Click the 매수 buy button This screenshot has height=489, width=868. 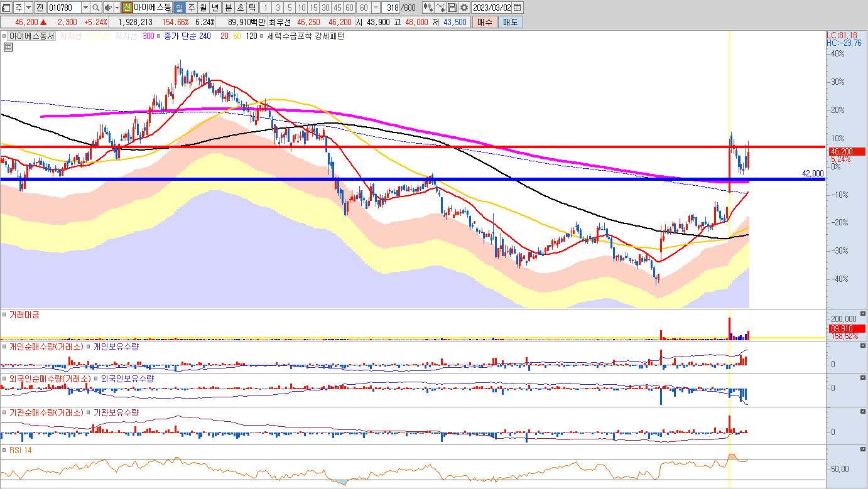(484, 22)
